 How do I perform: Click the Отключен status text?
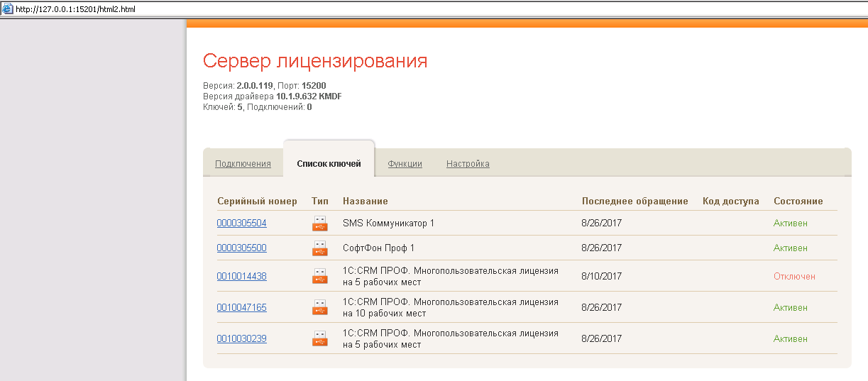(x=794, y=277)
